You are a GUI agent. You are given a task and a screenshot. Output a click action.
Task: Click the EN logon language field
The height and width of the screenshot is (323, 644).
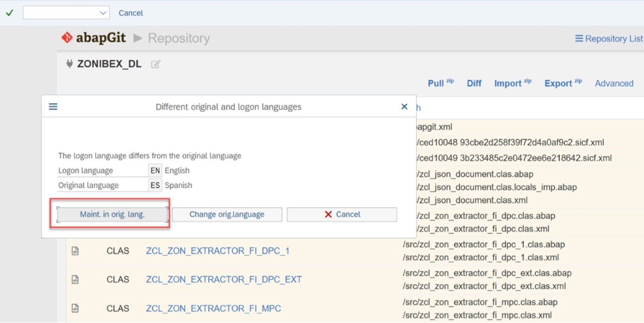pyautogui.click(x=155, y=171)
